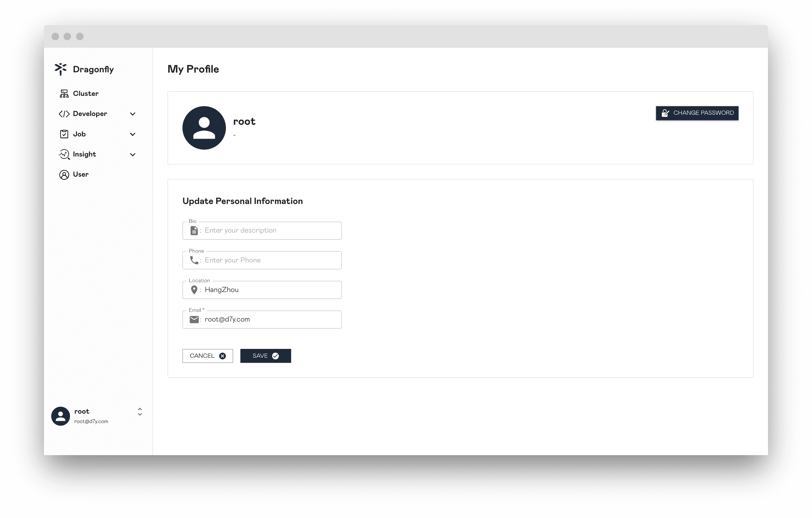Viewport: 812px width, 518px height.
Task: Click the User menu icon
Action: [x=64, y=175]
